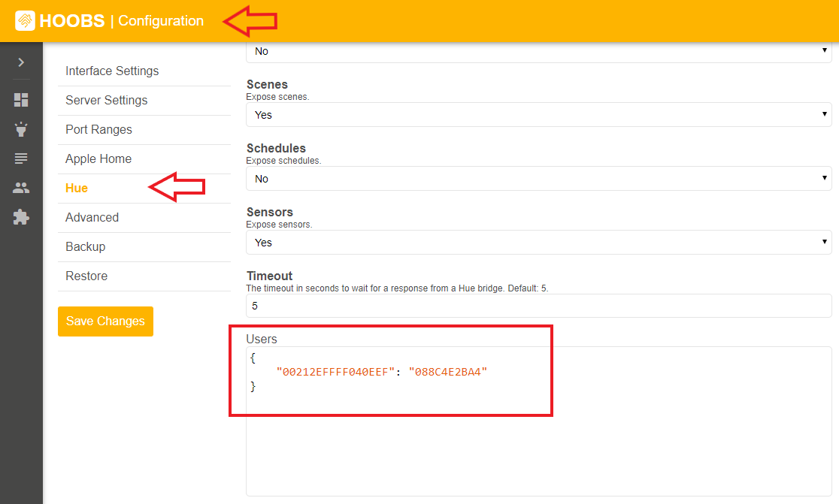Click the HOOBS title text
The height and width of the screenshot is (504, 839).
pyautogui.click(x=72, y=21)
